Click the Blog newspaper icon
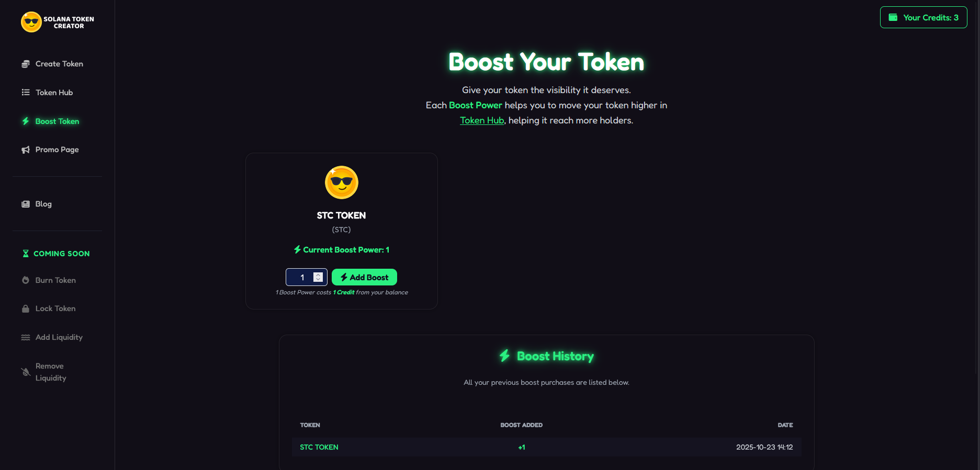The width and height of the screenshot is (980, 470). point(26,204)
